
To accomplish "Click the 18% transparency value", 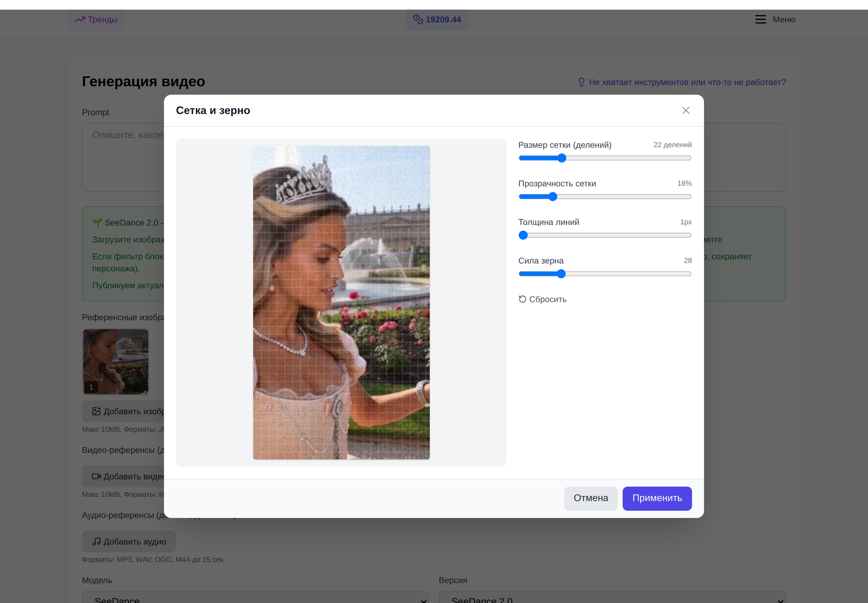I will [684, 183].
